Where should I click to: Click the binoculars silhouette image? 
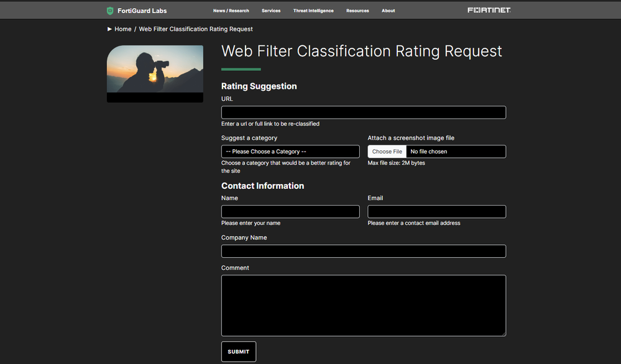(x=155, y=69)
